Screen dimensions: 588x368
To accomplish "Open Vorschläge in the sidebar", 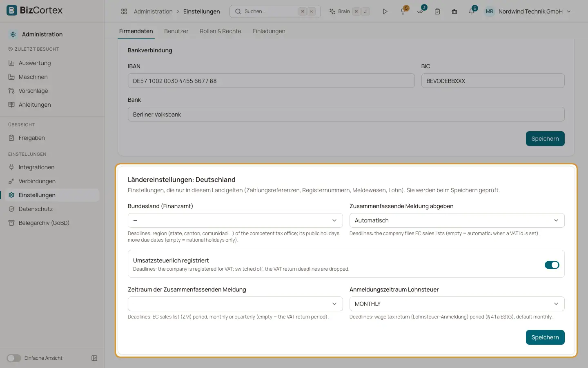I will click(52, 91).
